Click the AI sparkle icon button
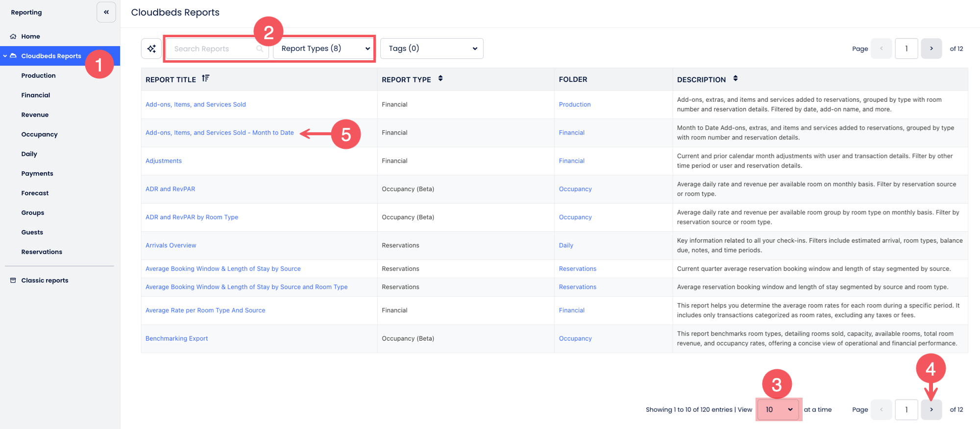The width and height of the screenshot is (980, 429). pos(151,48)
